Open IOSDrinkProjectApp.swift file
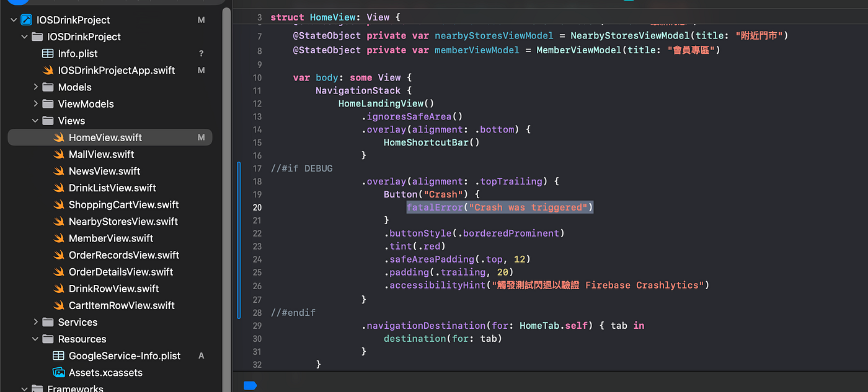This screenshot has height=392, width=868. [x=117, y=71]
